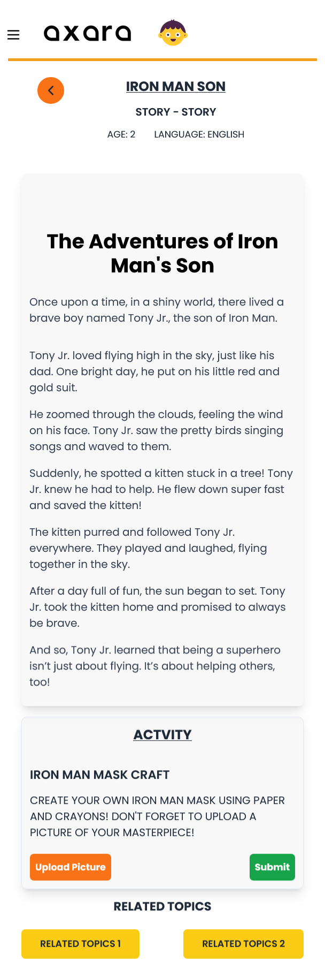Click the AGE: 2 label

point(121,134)
